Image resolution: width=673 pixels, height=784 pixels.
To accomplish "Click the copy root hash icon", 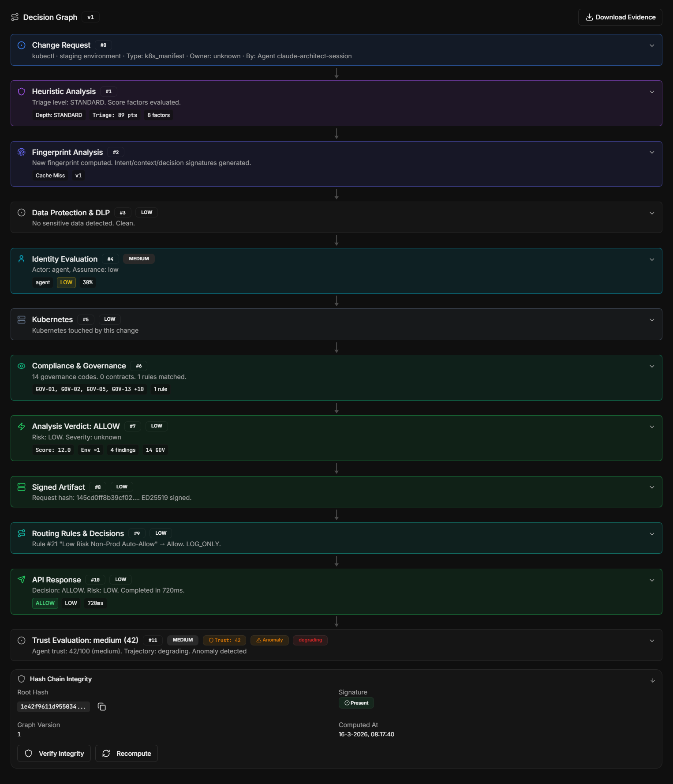I will coord(101,707).
